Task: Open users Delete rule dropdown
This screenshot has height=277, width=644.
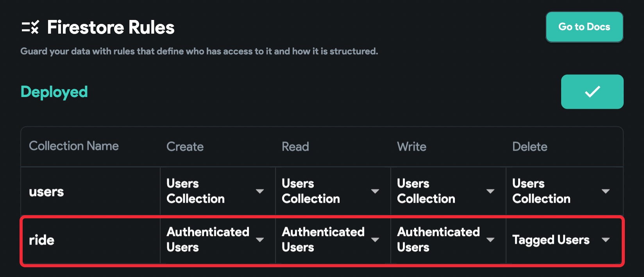Action: click(564, 191)
